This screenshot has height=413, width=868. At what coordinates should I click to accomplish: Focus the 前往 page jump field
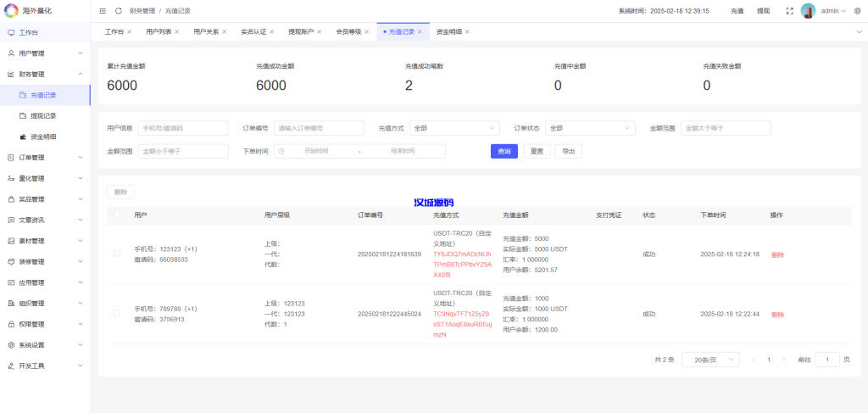827,360
